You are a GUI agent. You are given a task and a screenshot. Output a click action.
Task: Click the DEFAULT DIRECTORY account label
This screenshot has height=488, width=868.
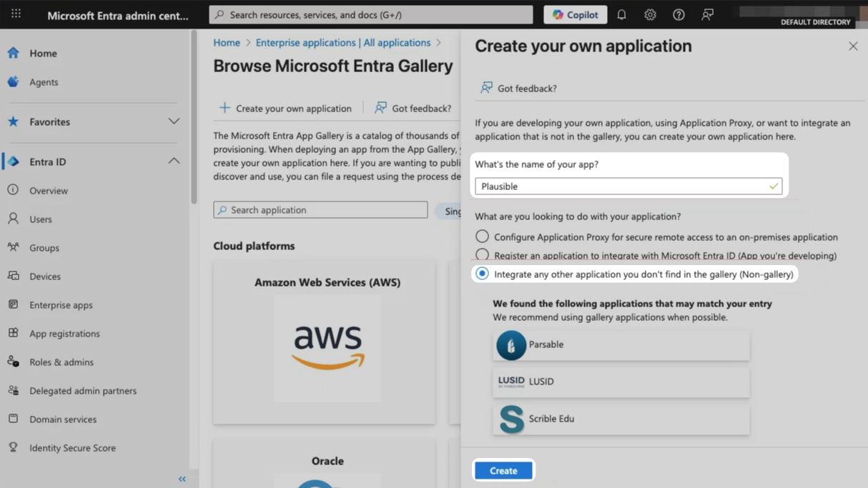tap(815, 22)
